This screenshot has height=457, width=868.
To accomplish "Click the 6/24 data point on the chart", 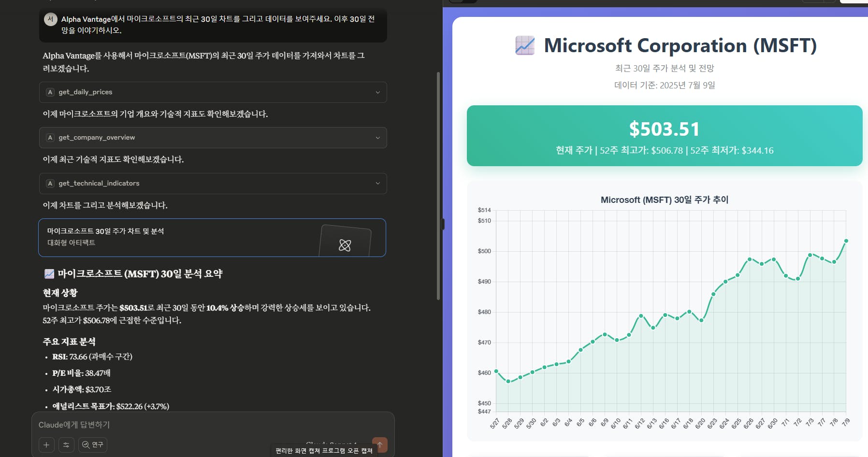I will pos(725,282).
